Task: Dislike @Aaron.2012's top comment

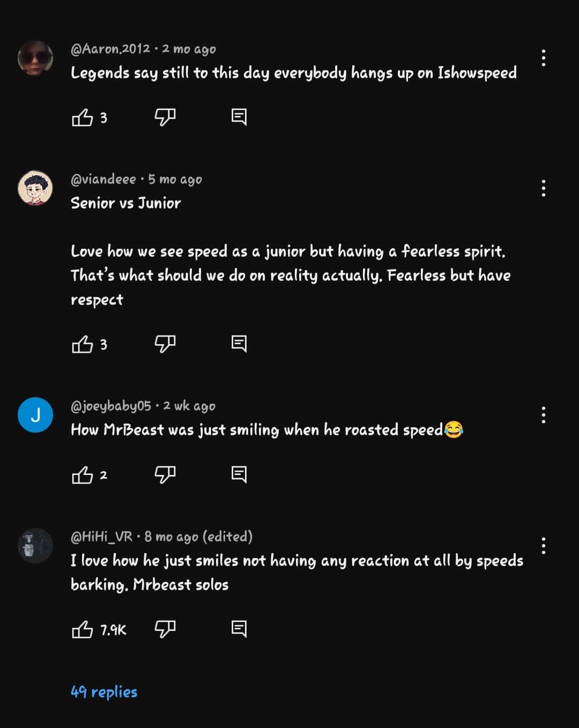Action: (x=165, y=117)
